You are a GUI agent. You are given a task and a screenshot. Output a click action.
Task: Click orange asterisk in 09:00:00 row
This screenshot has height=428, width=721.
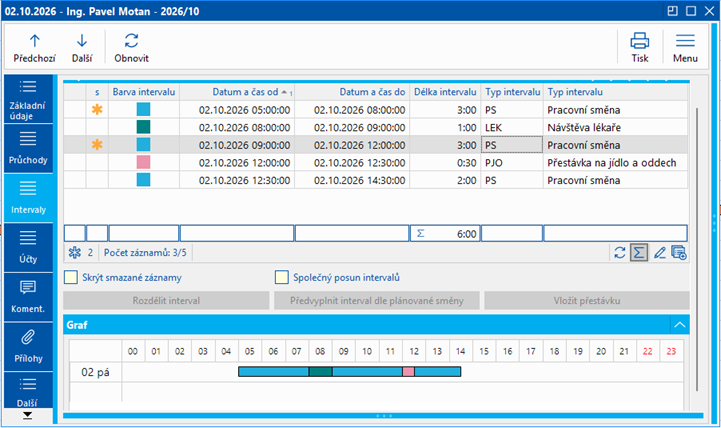pos(97,145)
